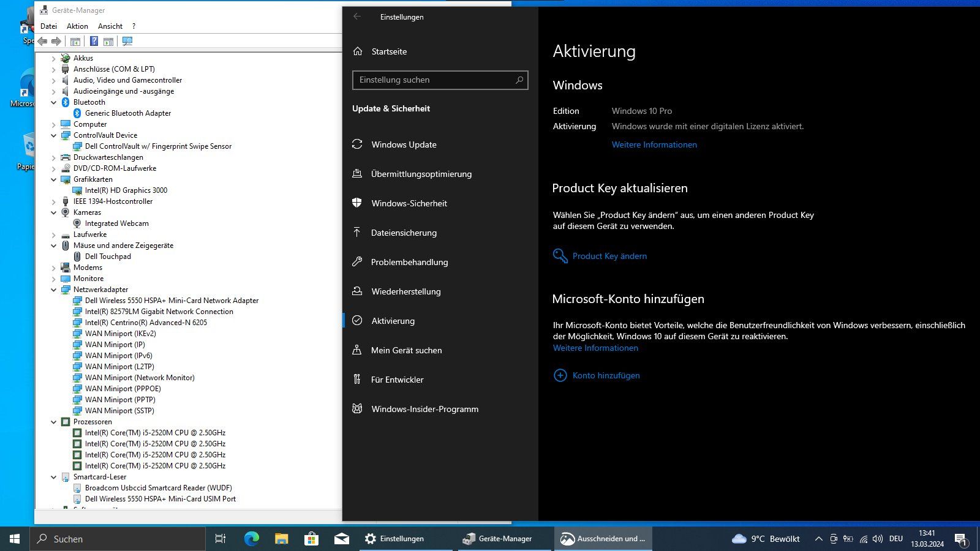Open the Mail app from the taskbar
Screen dimensions: 980x551
point(342,539)
